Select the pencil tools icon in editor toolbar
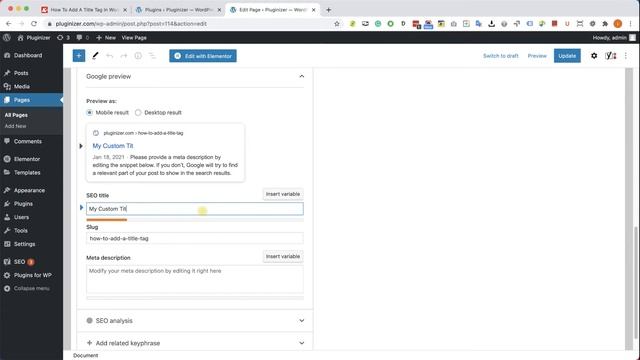The width and height of the screenshot is (640, 360). [x=95, y=56]
